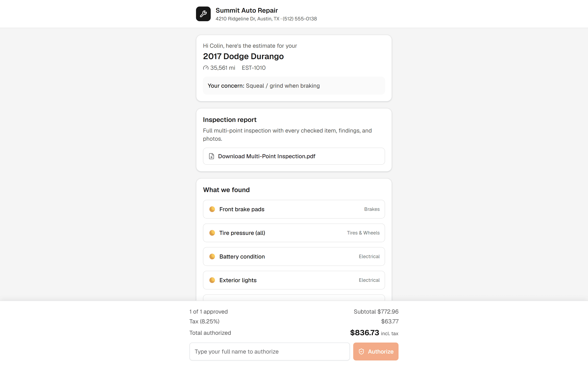This screenshot has width=588, height=367.
Task: Click the yellow status dot for Exterior lights
Action: [212, 280]
